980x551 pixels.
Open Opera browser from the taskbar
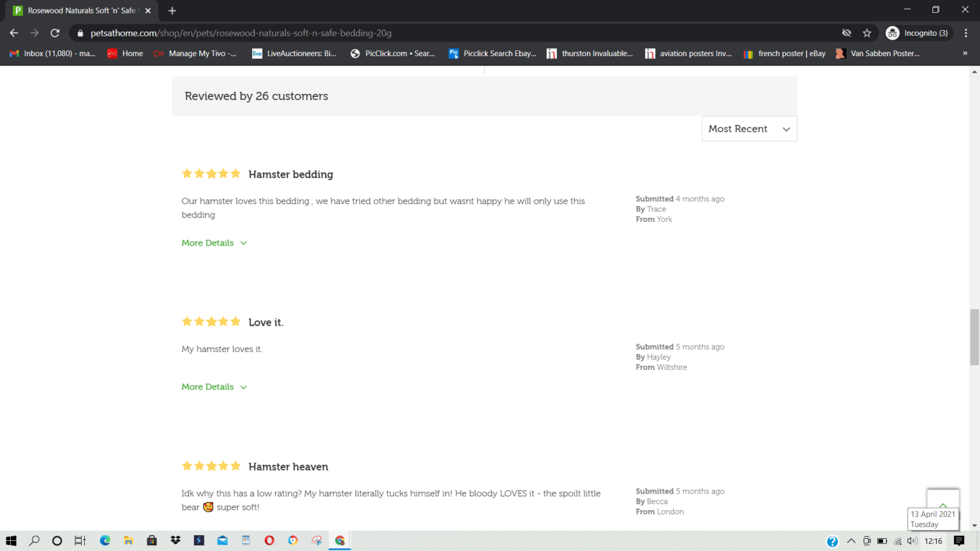point(269,541)
